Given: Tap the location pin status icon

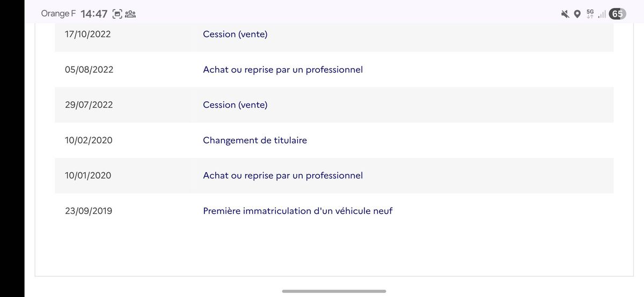Looking at the screenshot, I should pyautogui.click(x=577, y=14).
